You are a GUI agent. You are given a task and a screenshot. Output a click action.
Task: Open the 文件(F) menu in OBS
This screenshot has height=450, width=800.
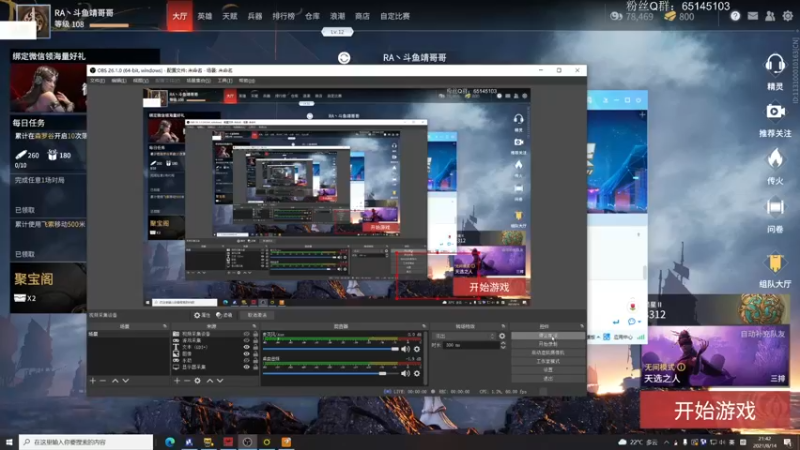click(x=97, y=81)
